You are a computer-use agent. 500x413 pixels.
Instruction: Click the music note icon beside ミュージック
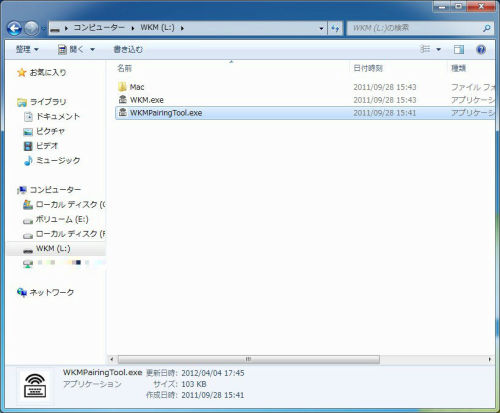tap(28, 160)
